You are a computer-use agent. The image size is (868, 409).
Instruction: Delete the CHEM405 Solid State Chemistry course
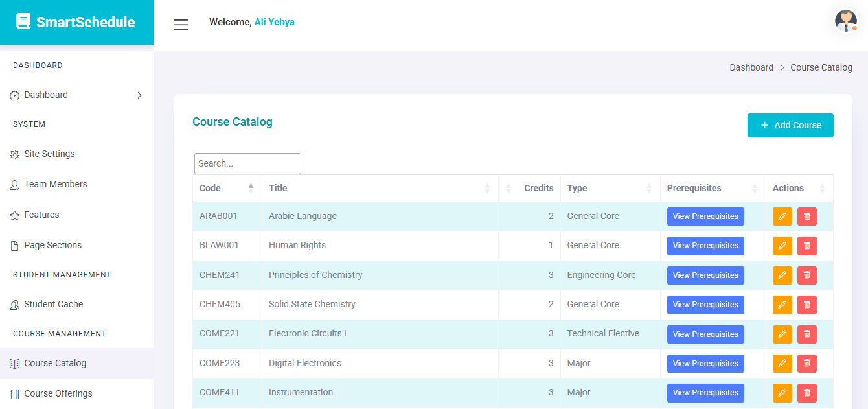click(806, 305)
